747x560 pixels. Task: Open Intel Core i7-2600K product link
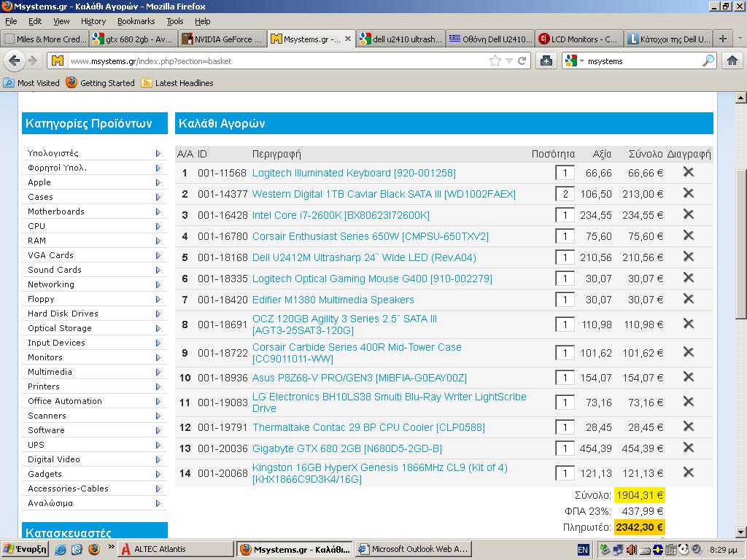coord(341,215)
